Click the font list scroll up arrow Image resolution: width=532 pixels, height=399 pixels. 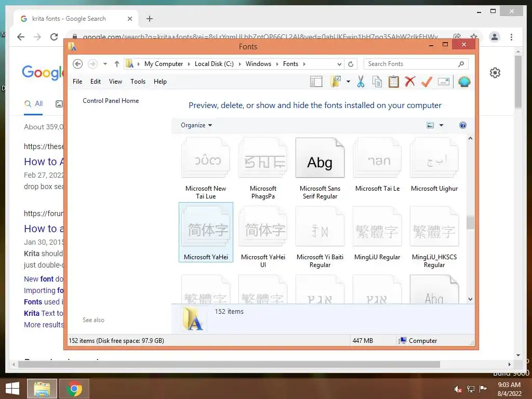tap(470, 138)
